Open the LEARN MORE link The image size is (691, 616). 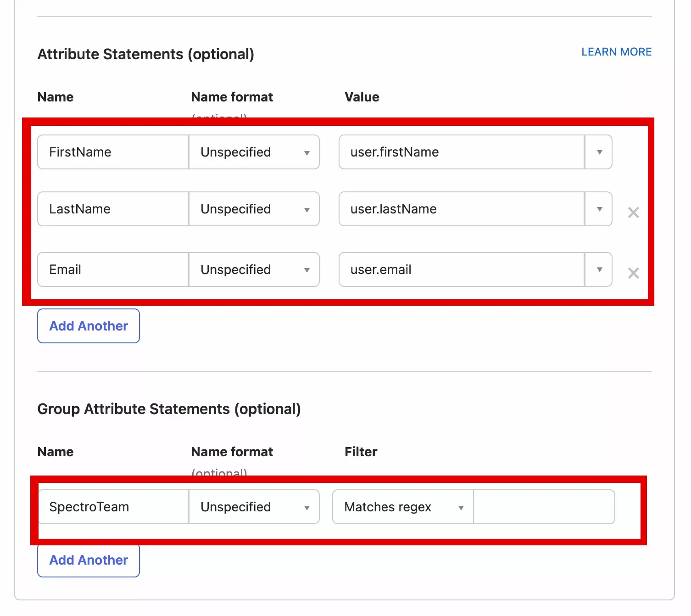617,52
